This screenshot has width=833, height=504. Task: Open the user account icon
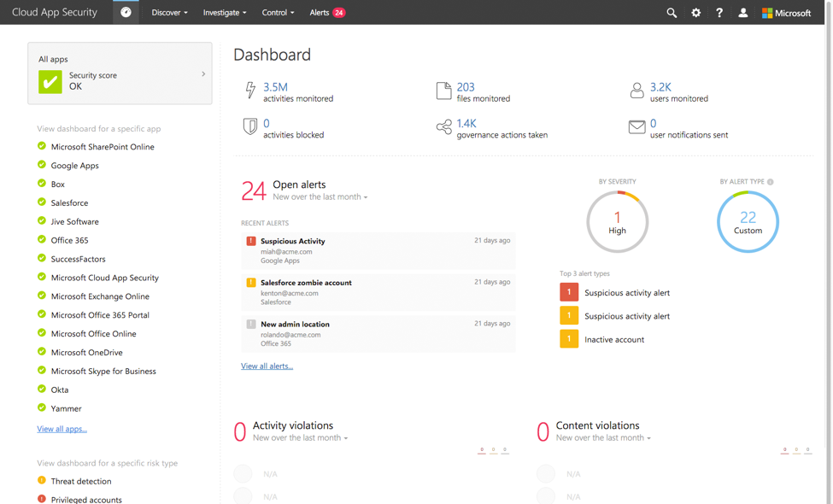742,13
